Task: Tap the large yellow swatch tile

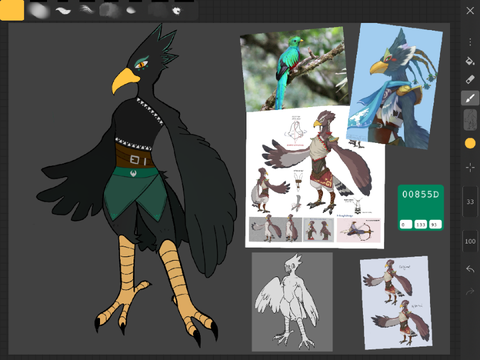Action: pyautogui.click(x=12, y=10)
